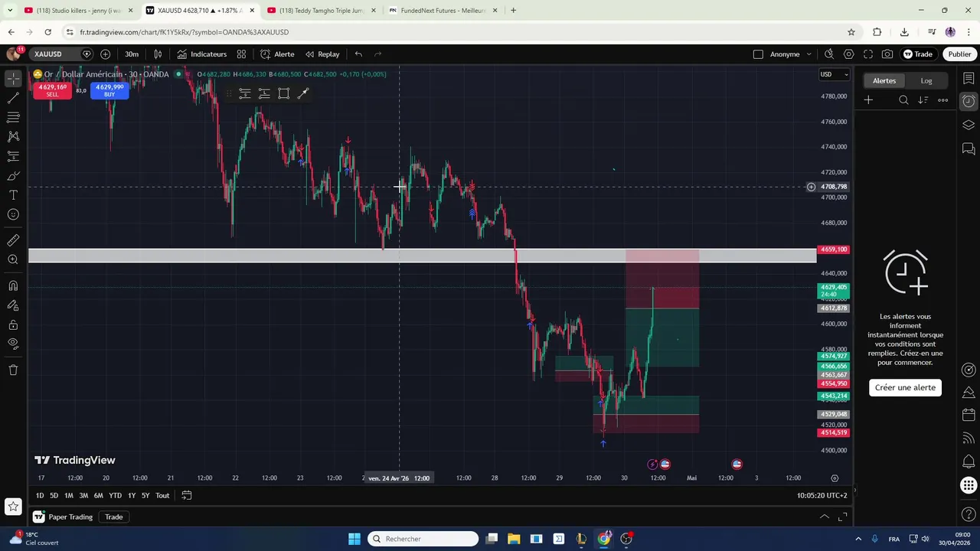Image resolution: width=980 pixels, height=551 pixels.
Task: Click the Paper Trading panel Trade button
Action: [x=114, y=517]
